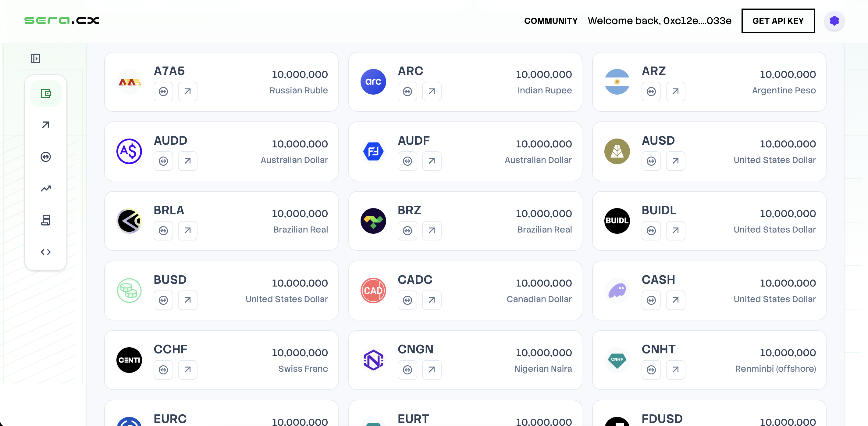
Task: Open the external link arrow on CASH
Action: point(676,300)
